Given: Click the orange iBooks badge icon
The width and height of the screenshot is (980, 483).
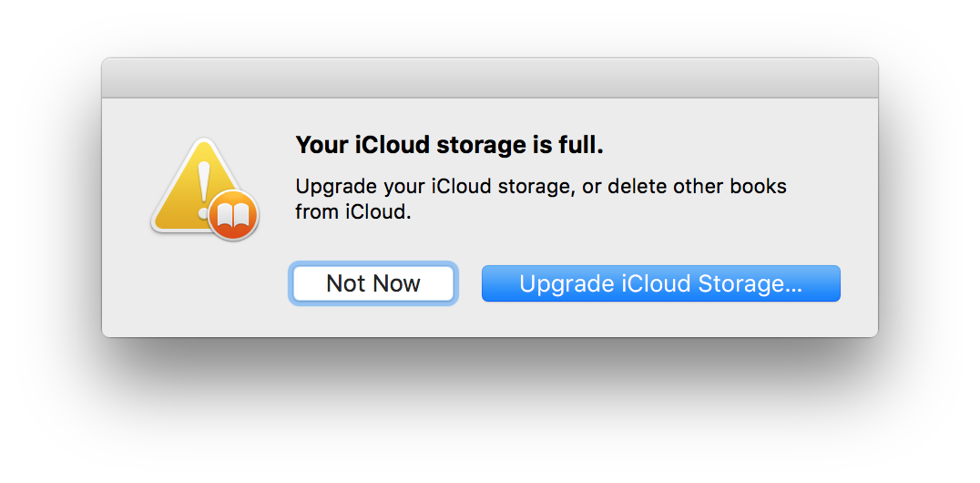Looking at the screenshot, I should pyautogui.click(x=233, y=216).
